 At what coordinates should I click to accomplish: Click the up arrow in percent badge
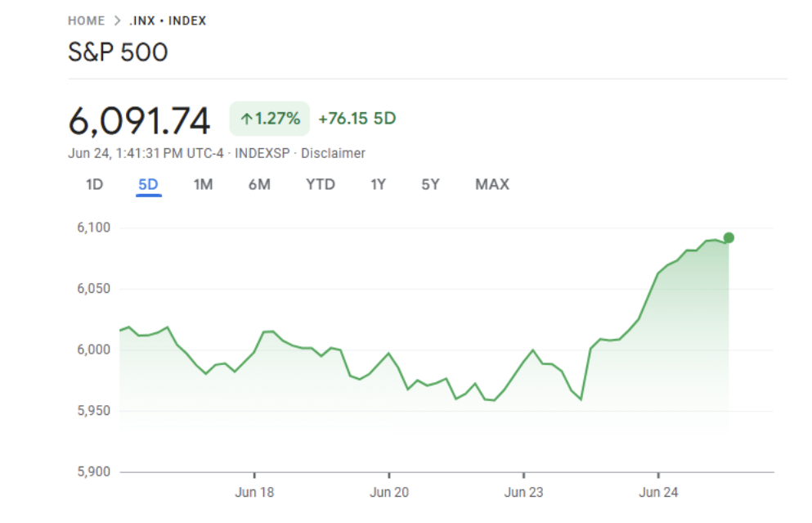[x=246, y=119]
